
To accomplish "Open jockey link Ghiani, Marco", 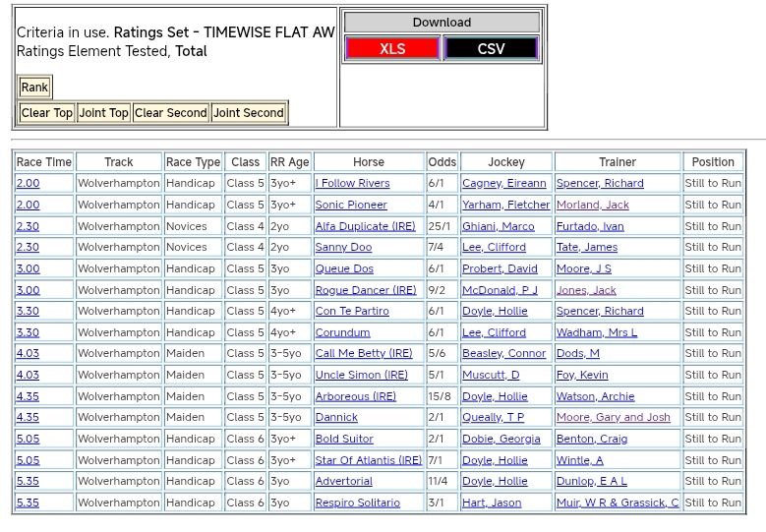I will [499, 226].
